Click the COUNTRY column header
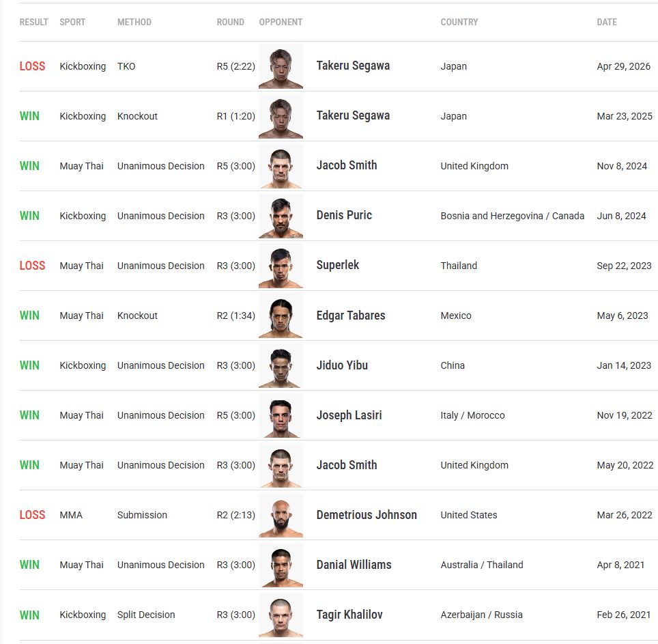658x644 pixels. [459, 22]
